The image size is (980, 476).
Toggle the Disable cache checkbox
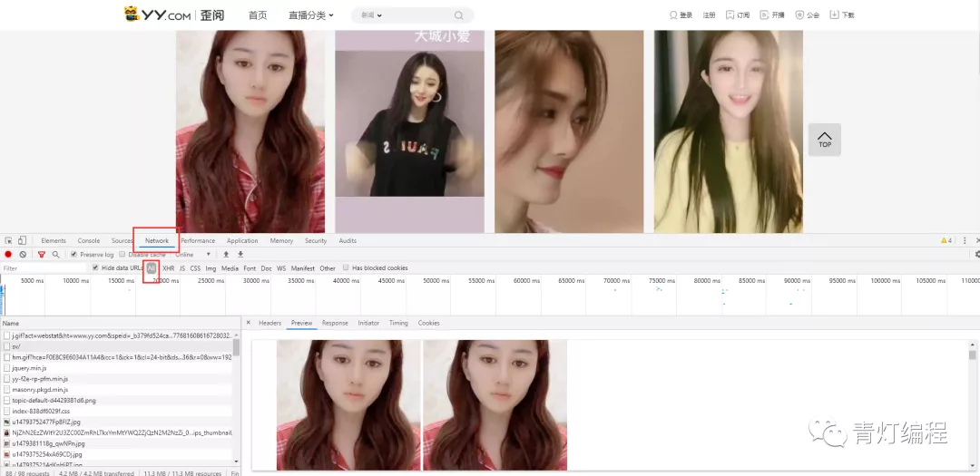tap(122, 254)
